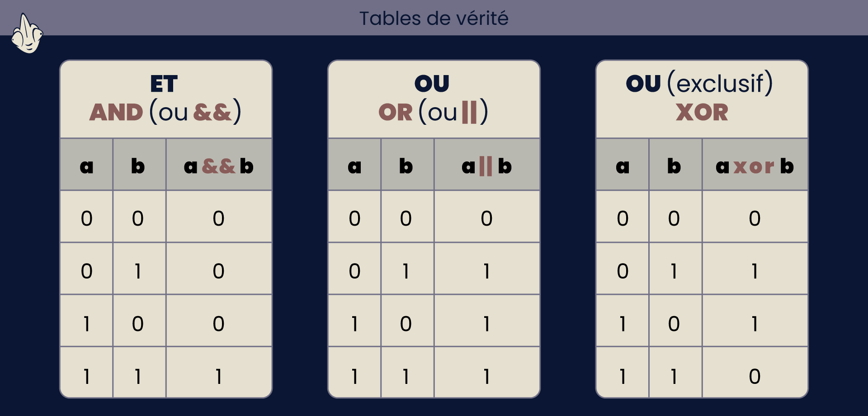Click the XOR result 0 in last row
The image size is (868, 416).
(755, 376)
